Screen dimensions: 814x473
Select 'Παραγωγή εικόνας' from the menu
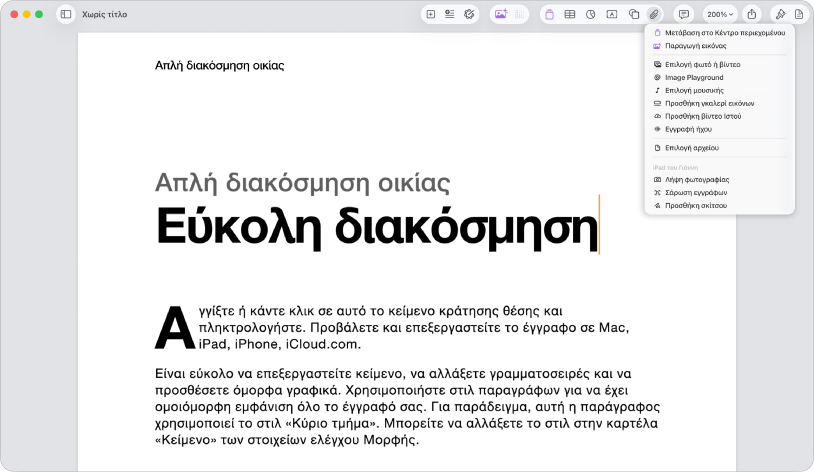(x=720, y=46)
